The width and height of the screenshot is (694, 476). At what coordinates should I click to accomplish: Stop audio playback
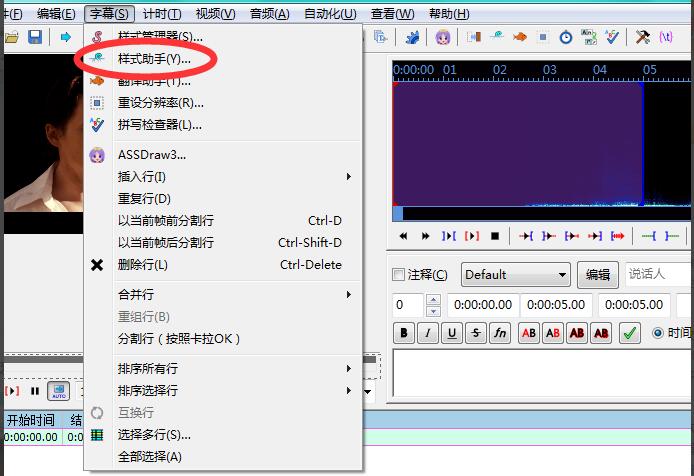point(495,236)
